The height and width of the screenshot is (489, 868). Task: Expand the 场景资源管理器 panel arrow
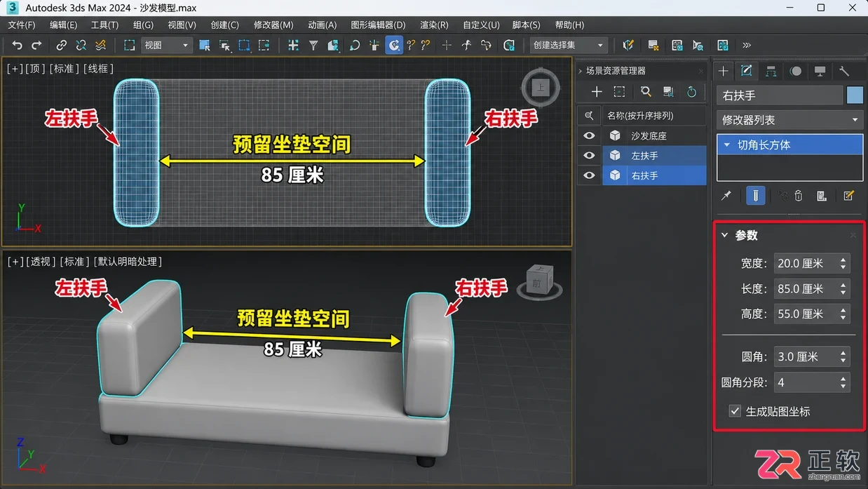click(581, 71)
